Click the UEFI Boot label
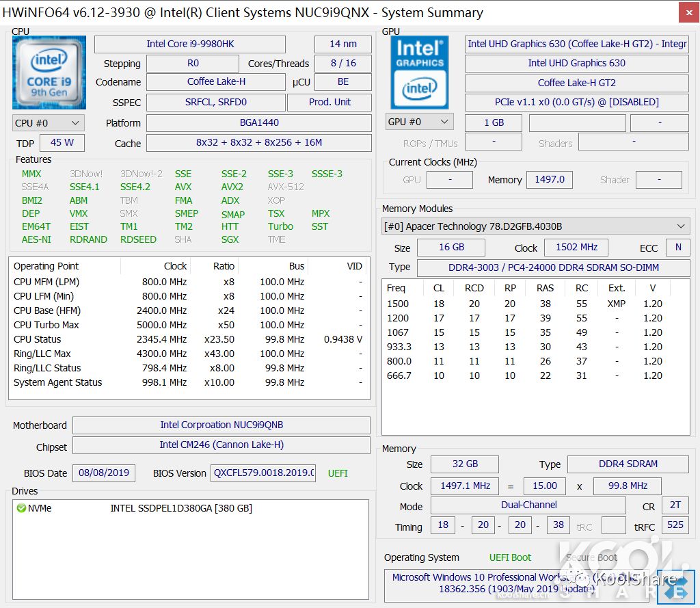 coord(510,558)
